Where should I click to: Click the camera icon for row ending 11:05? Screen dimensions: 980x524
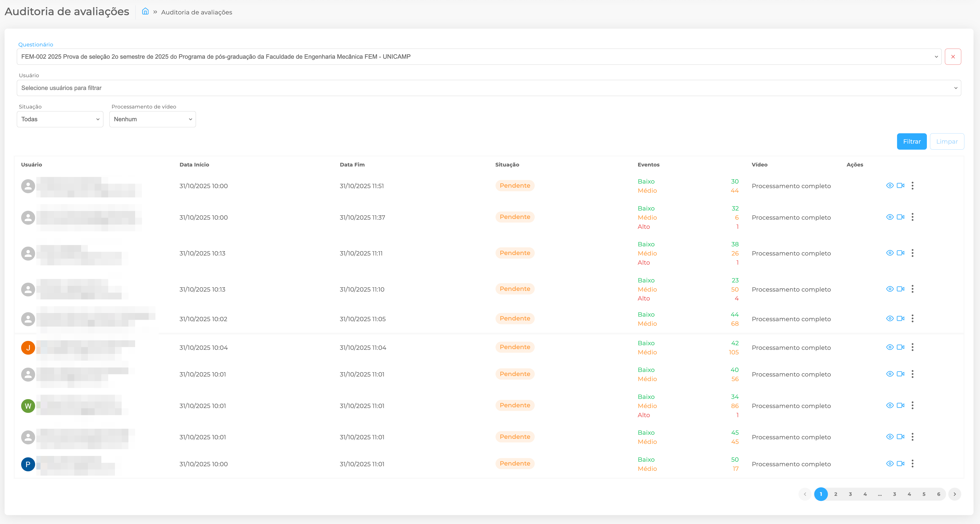(900, 319)
